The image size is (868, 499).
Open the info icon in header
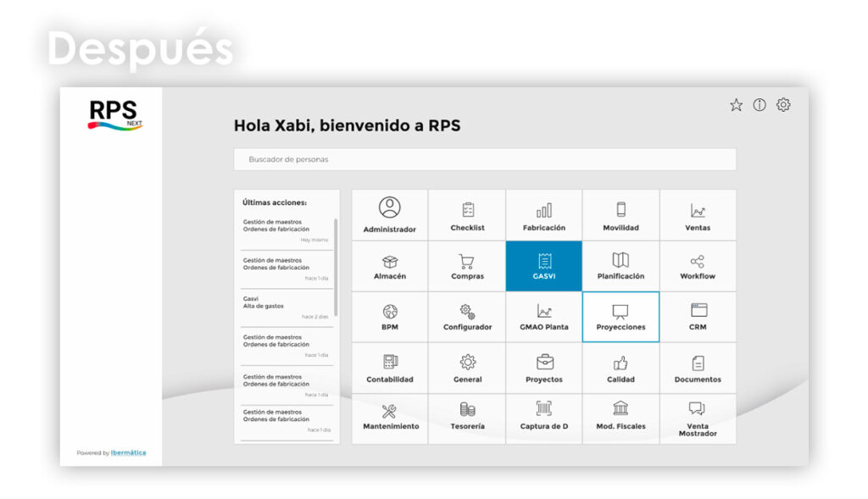tap(759, 105)
